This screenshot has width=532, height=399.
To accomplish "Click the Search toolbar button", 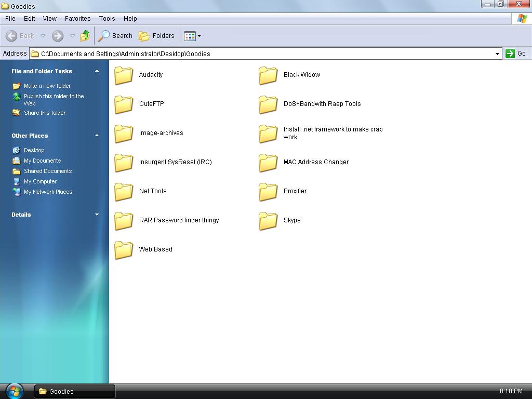I will 115,36.
